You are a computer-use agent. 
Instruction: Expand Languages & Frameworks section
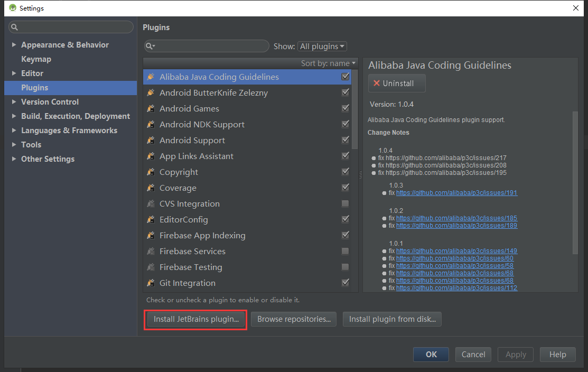tap(14, 130)
